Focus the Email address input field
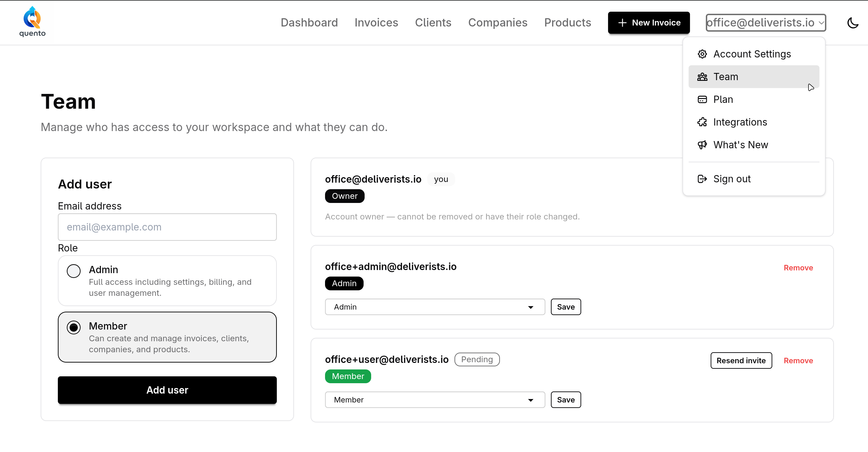Screen dimensions: 868x452 point(167,227)
